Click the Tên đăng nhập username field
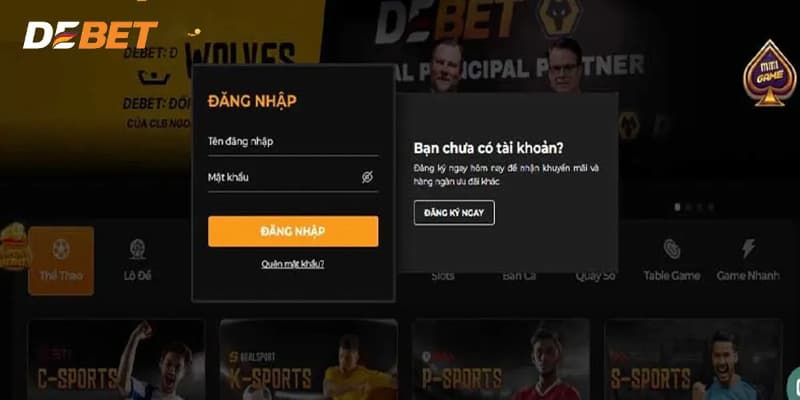Screen dimensions: 800x400 point(293,142)
